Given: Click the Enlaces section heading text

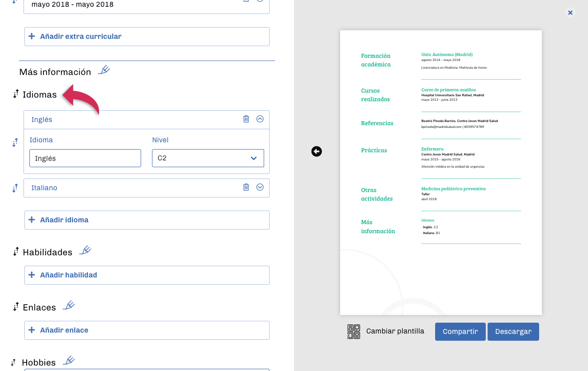Looking at the screenshot, I should [39, 307].
